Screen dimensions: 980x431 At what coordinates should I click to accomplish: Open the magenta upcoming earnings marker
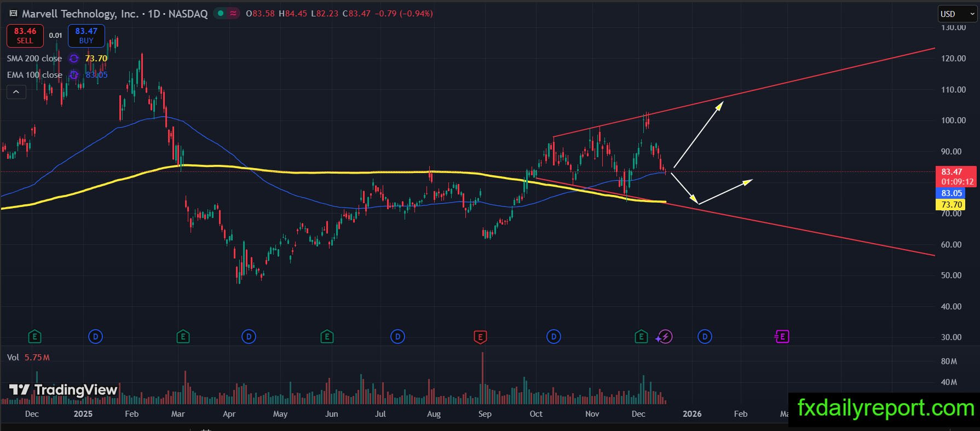tap(782, 336)
